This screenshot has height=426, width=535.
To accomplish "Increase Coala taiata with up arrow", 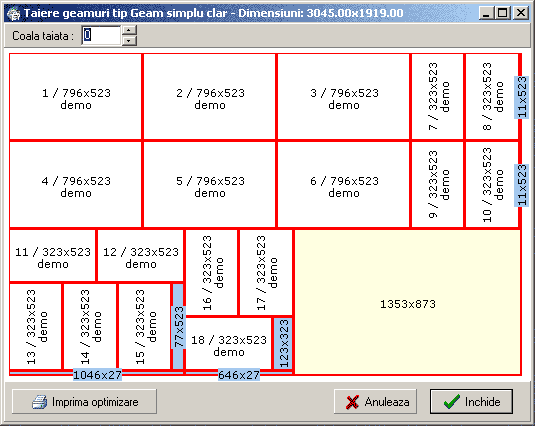I will pos(129,30).
